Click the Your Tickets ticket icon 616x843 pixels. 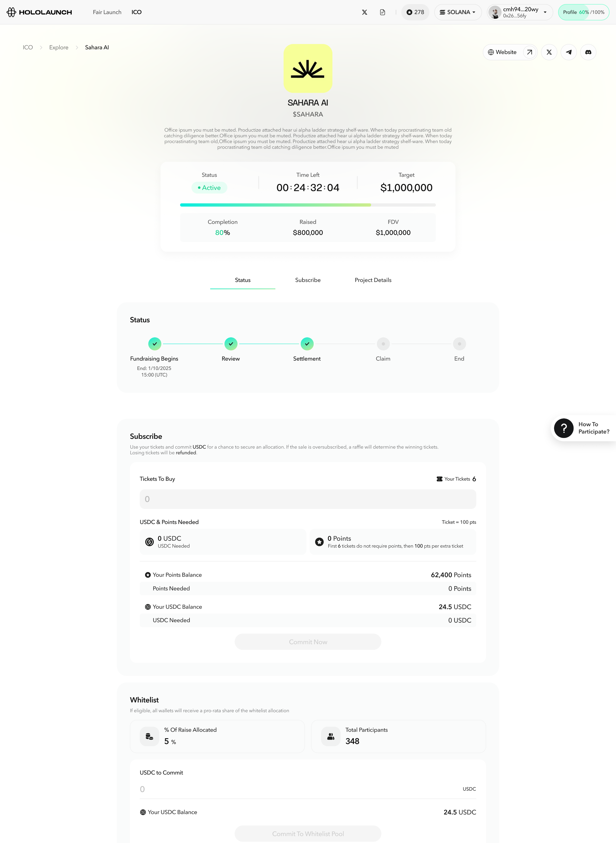pos(440,479)
